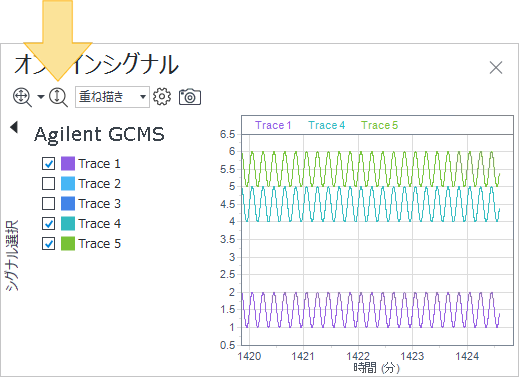This screenshot has height=377, width=519.
Task: Uncheck the Trace 1 checkbox
Action: [x=49, y=164]
